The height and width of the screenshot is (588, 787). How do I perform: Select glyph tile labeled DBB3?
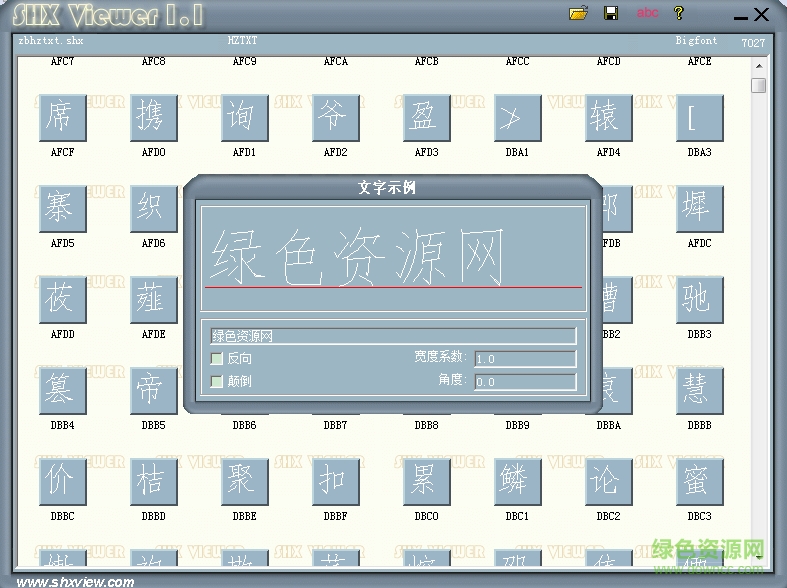click(x=700, y=300)
